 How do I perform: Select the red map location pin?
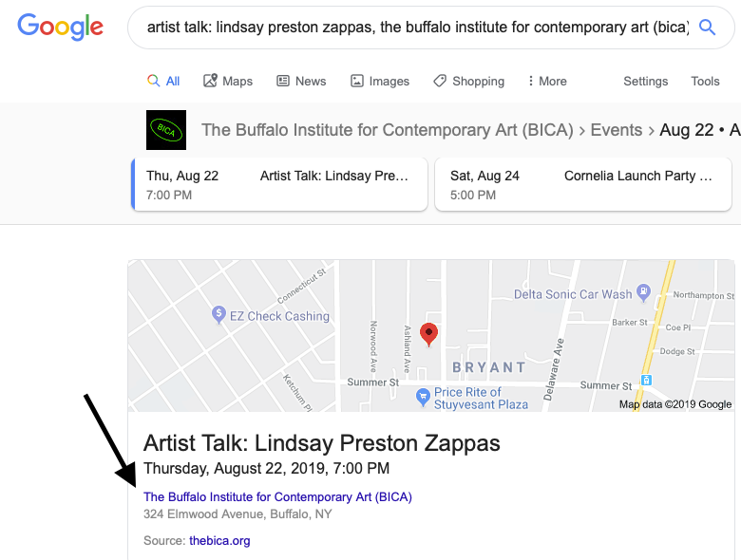(428, 335)
